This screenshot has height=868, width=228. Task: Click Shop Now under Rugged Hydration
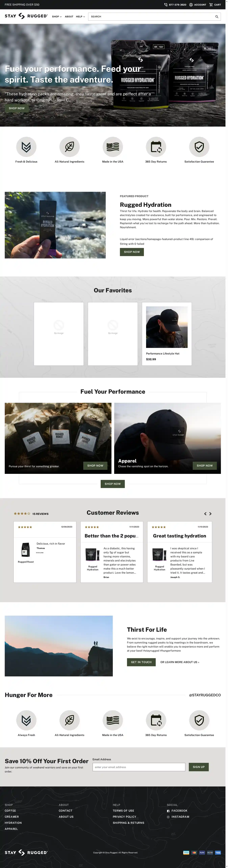pyautogui.click(x=132, y=252)
